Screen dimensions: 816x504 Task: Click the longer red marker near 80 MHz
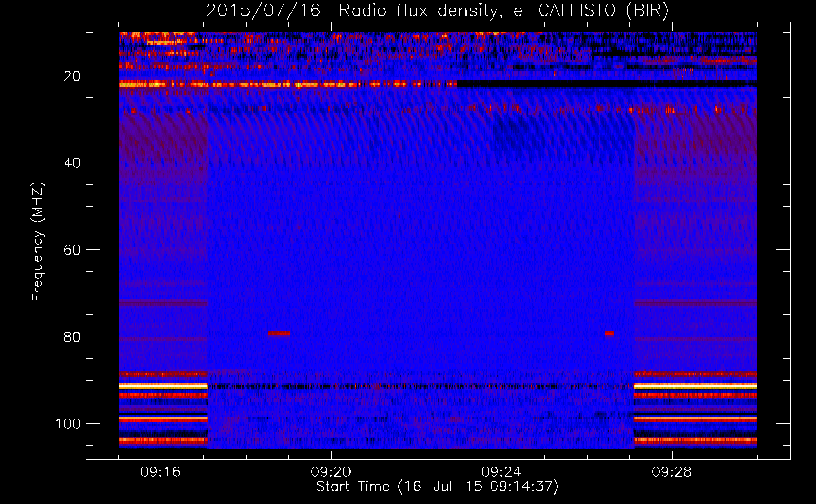point(279,333)
